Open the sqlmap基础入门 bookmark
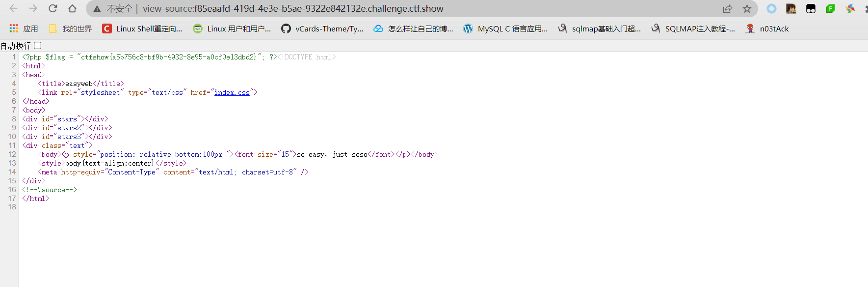This screenshot has width=868, height=287. (x=599, y=29)
